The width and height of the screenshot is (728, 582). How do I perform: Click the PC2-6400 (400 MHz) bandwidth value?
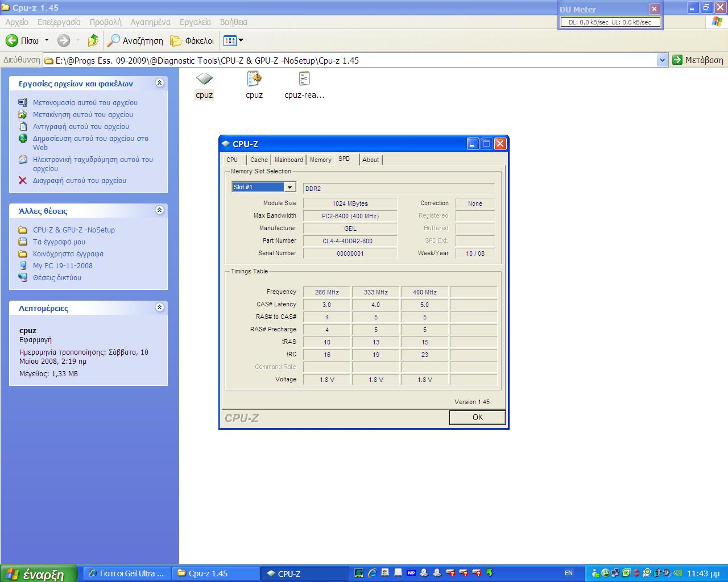click(350, 216)
